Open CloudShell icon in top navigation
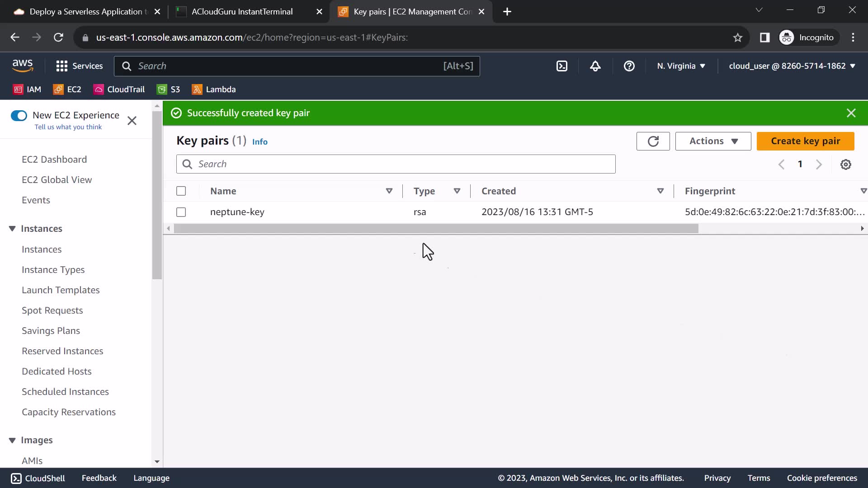The width and height of the screenshot is (868, 488). click(x=561, y=66)
